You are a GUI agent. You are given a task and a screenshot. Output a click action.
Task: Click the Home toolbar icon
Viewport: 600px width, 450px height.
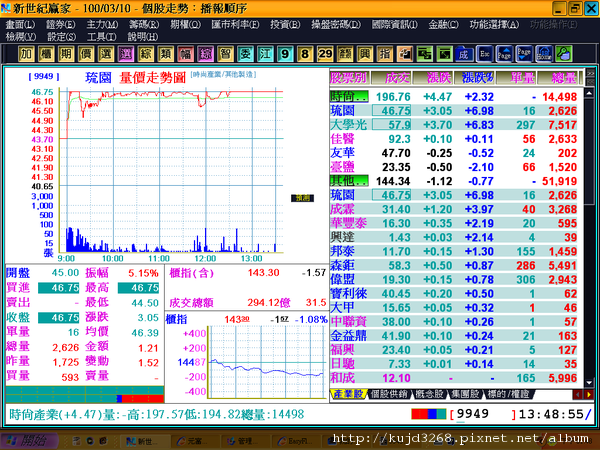[544, 54]
